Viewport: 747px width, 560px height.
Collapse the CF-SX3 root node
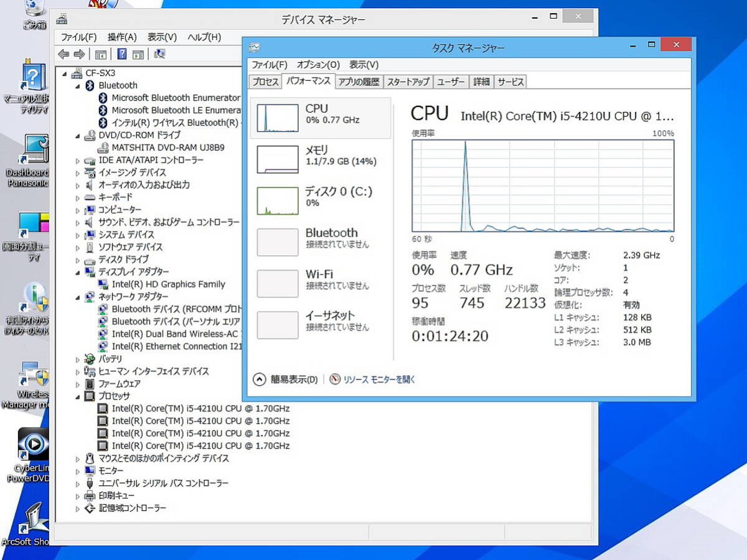(x=64, y=73)
